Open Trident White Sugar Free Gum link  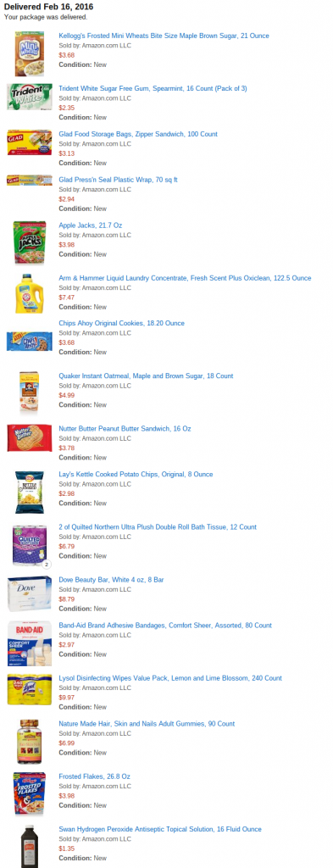coord(153,88)
